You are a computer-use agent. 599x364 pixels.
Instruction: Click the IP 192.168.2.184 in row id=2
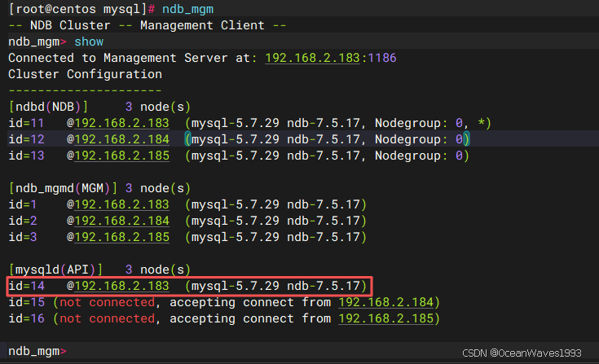click(x=121, y=221)
